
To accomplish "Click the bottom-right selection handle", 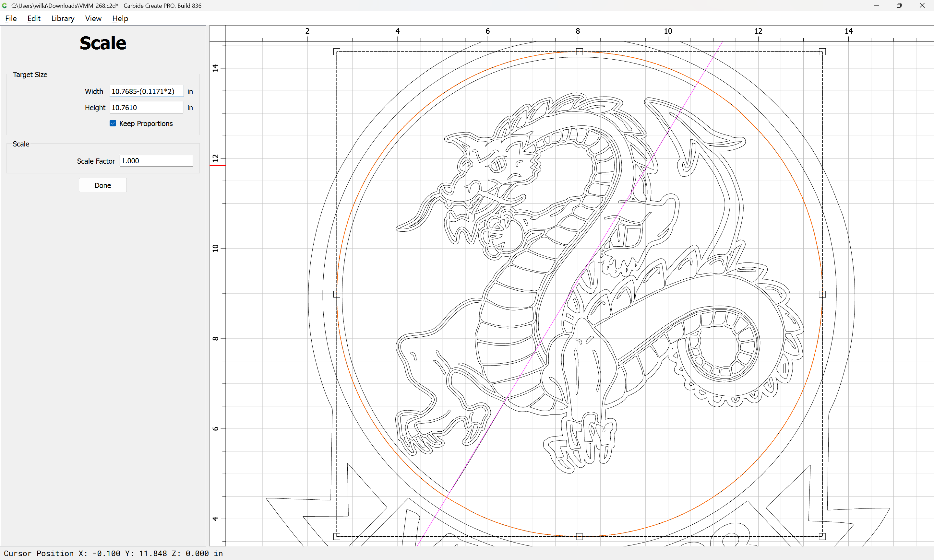I will click(822, 536).
